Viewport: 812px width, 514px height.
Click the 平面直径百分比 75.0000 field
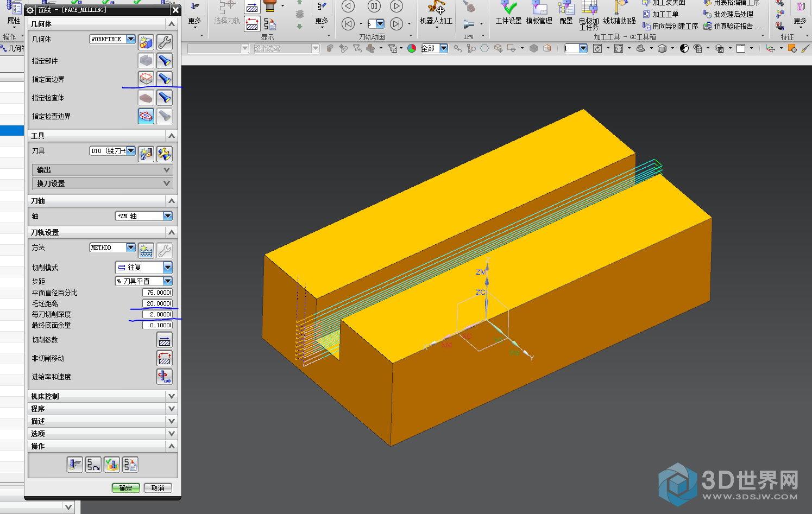tap(158, 293)
